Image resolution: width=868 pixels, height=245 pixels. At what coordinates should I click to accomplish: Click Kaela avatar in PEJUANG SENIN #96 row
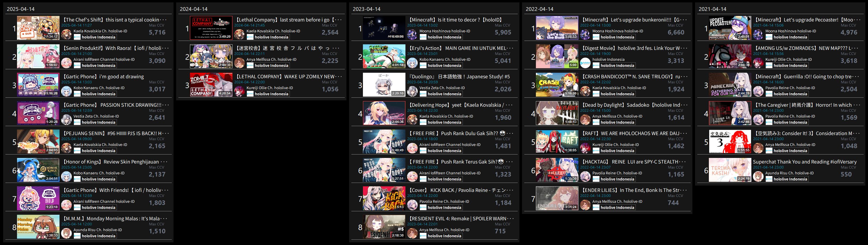pos(66,148)
